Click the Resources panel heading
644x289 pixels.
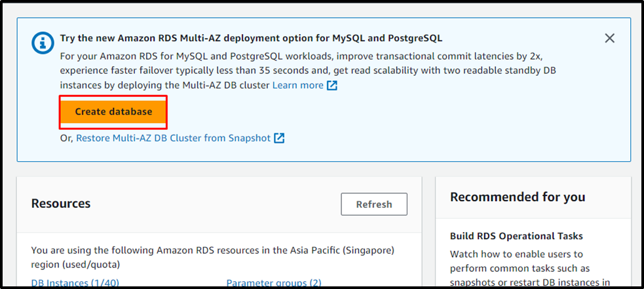click(61, 204)
